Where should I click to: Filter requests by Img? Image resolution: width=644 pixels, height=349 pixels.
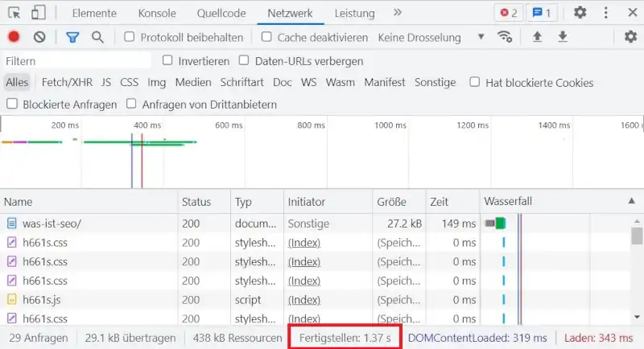click(x=156, y=83)
